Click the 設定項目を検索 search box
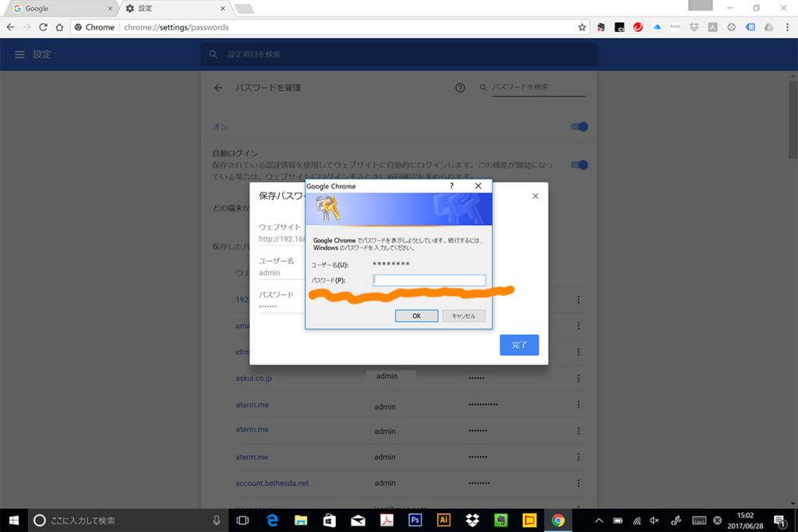This screenshot has width=798, height=532. click(x=399, y=55)
